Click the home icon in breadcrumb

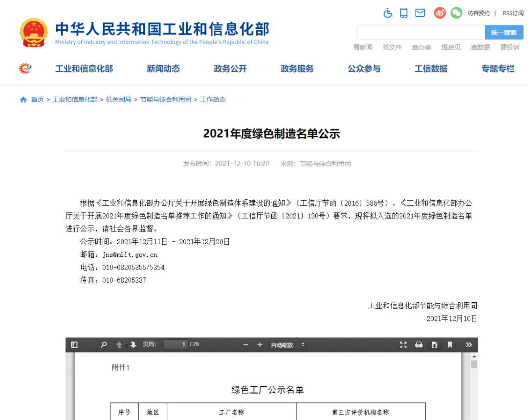pyautogui.click(x=23, y=100)
